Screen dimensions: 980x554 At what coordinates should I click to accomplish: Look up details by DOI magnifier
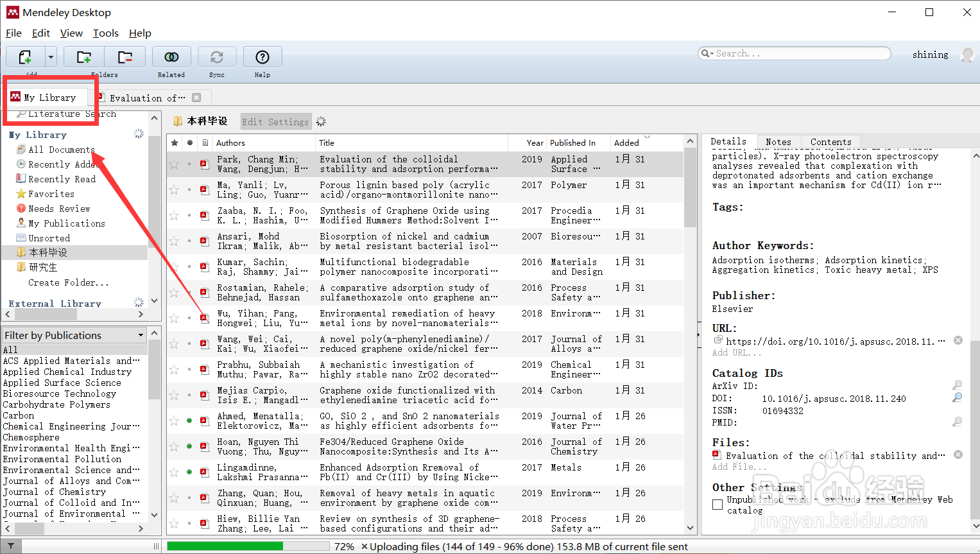pyautogui.click(x=957, y=397)
